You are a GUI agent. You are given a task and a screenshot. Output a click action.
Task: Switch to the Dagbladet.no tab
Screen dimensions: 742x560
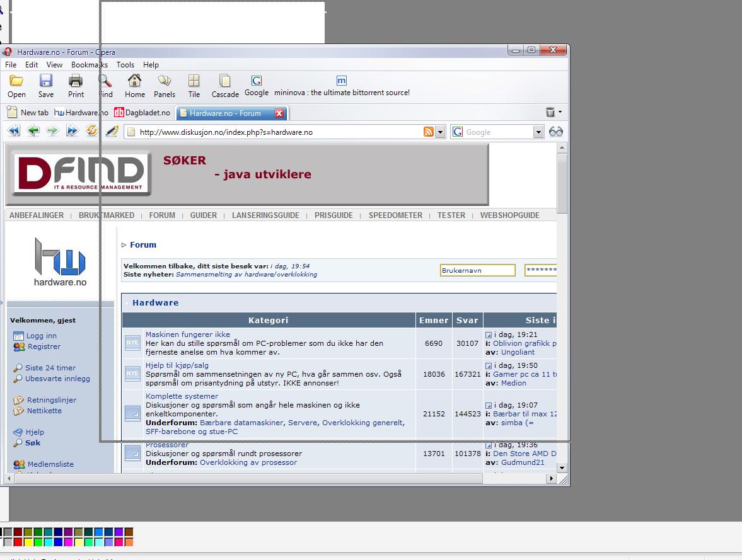[x=142, y=113]
